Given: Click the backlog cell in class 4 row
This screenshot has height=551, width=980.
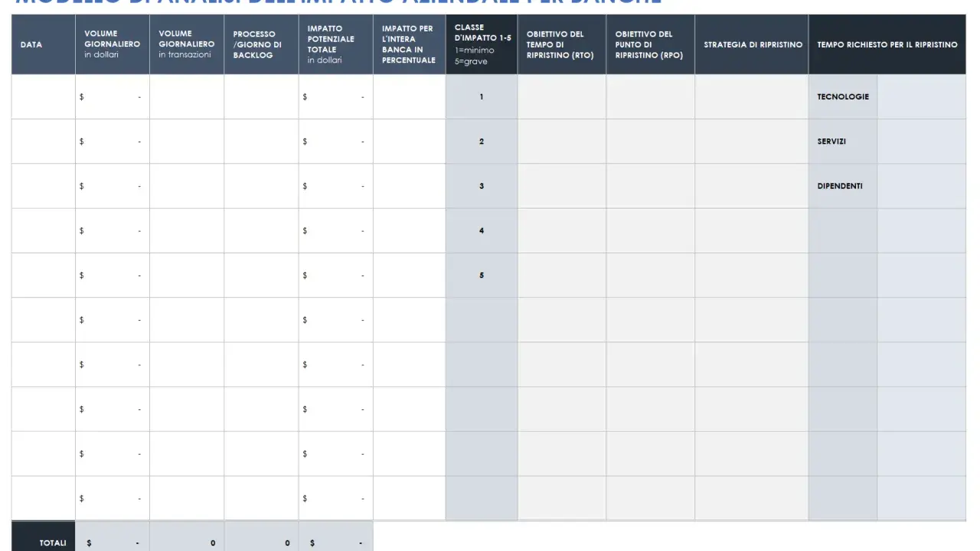Looking at the screenshot, I should 261,230.
